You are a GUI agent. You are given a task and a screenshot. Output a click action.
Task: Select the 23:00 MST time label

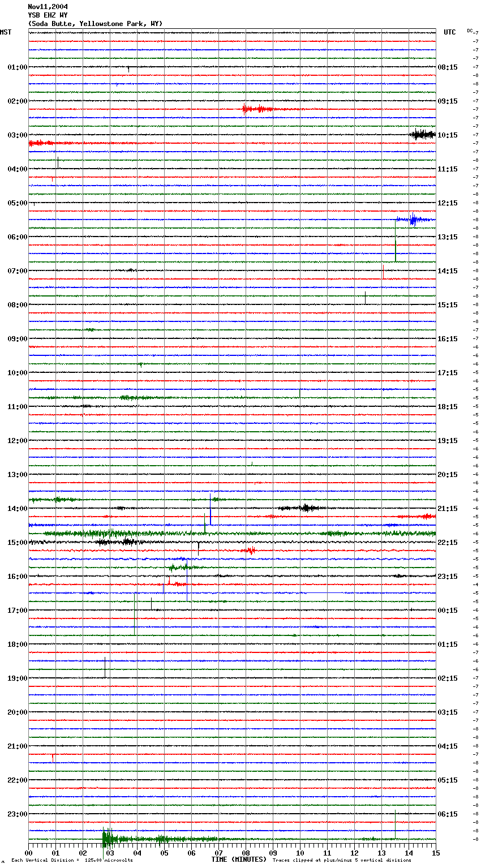point(18,814)
